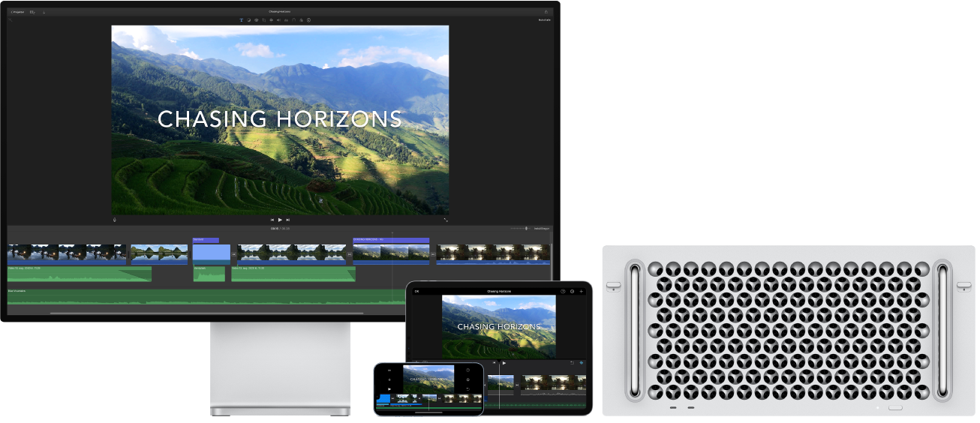Screen dimensions: 980x423
Task: Play the movie on the iPad
Action: (504, 363)
